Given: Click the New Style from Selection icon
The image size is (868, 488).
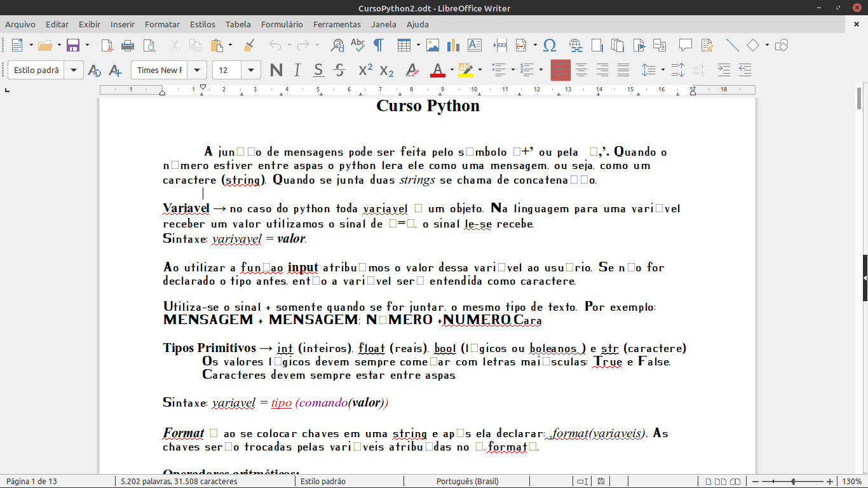Looking at the screenshot, I should click(115, 70).
